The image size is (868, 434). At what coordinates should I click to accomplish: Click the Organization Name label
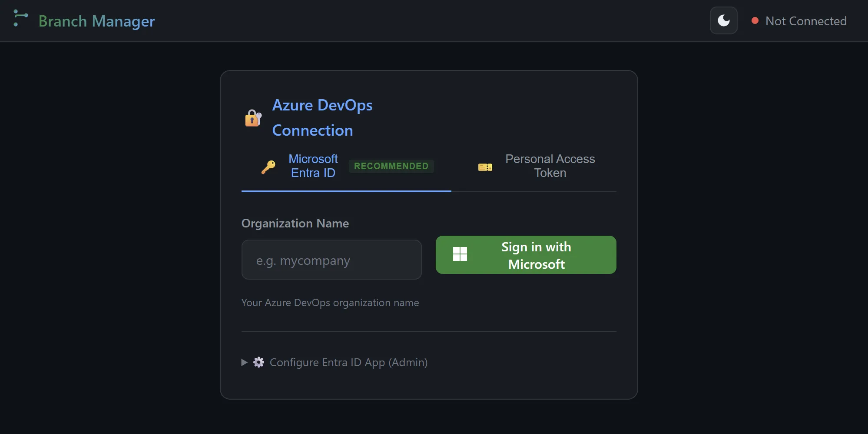click(x=295, y=223)
